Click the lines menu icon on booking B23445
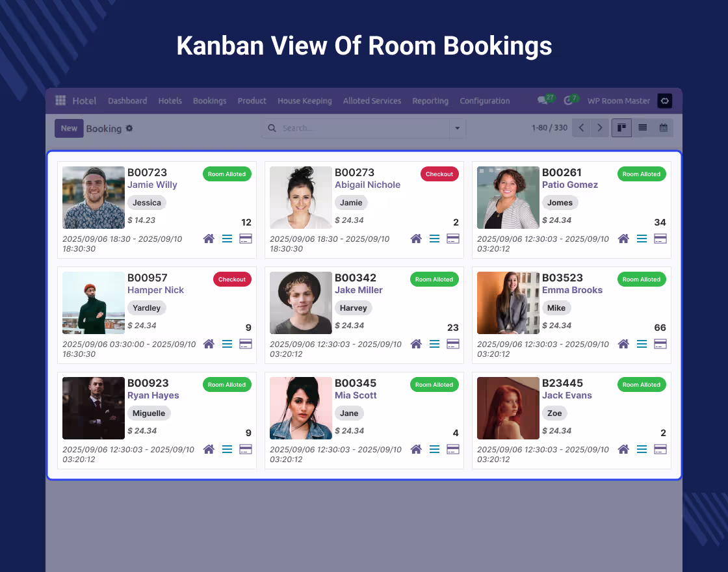Image resolution: width=728 pixels, height=572 pixels. [x=642, y=449]
